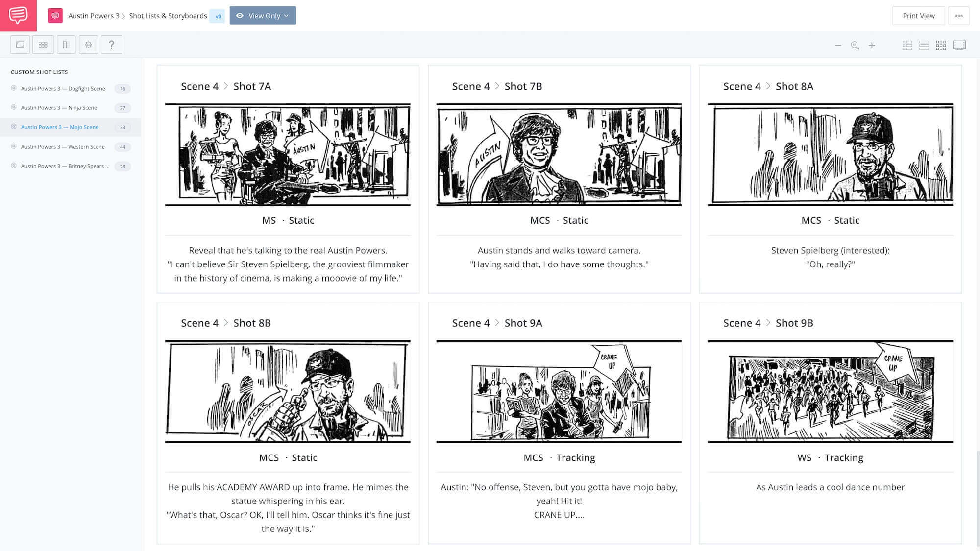Click the icon beside Ninja Scene list
Screen dimensions: 980x551
click(14, 107)
